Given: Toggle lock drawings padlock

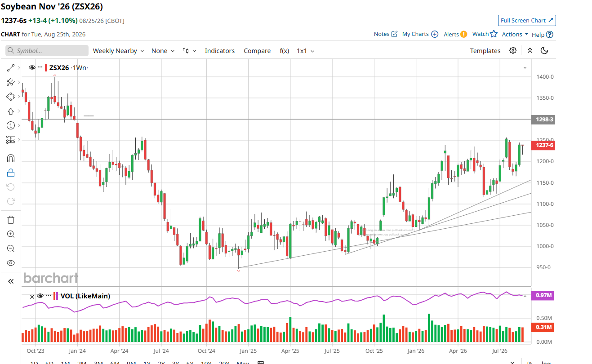Looking at the screenshot, I should click(11, 173).
